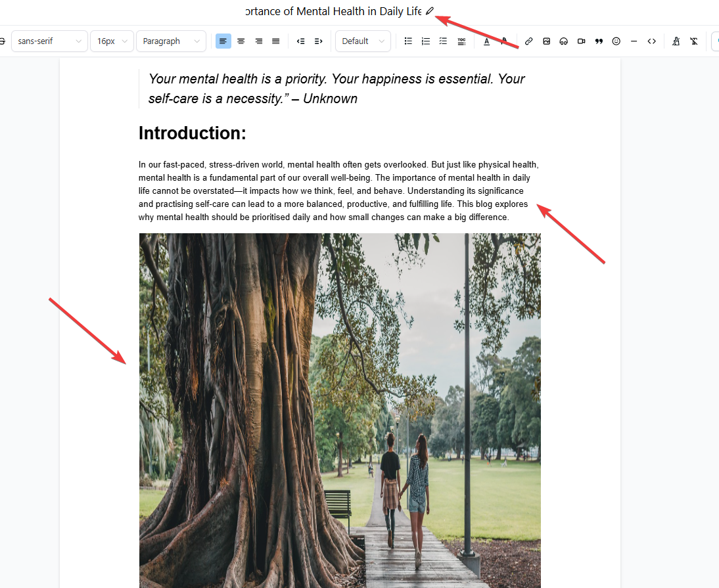The height and width of the screenshot is (588, 719).
Task: Click the pencil icon to edit the title
Action: coord(430,11)
